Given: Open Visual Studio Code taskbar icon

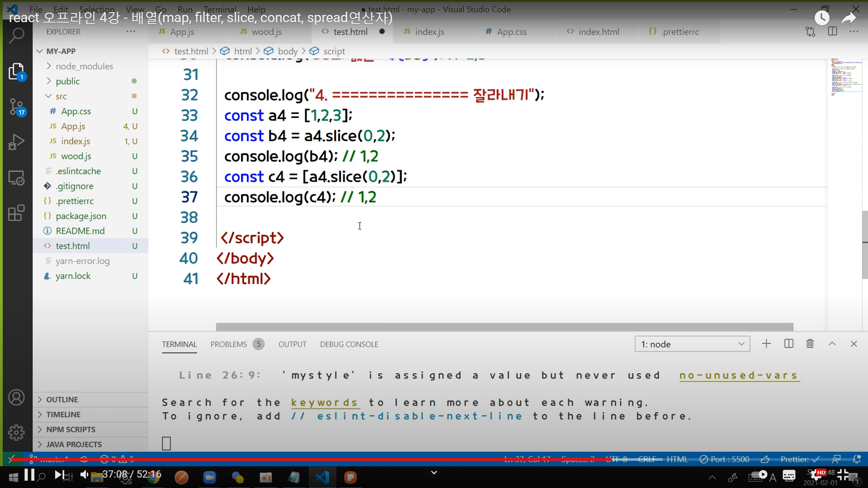Looking at the screenshot, I should point(322,477).
